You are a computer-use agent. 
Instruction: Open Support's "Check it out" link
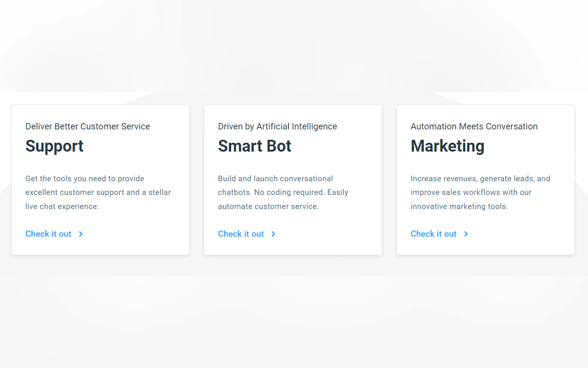click(x=48, y=234)
